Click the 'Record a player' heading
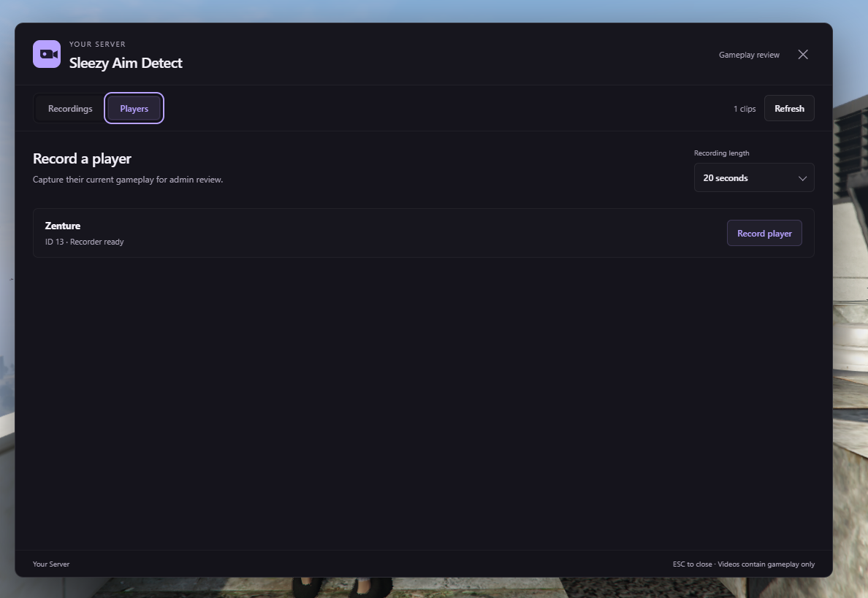Screen dimensions: 868x598 tap(82, 158)
